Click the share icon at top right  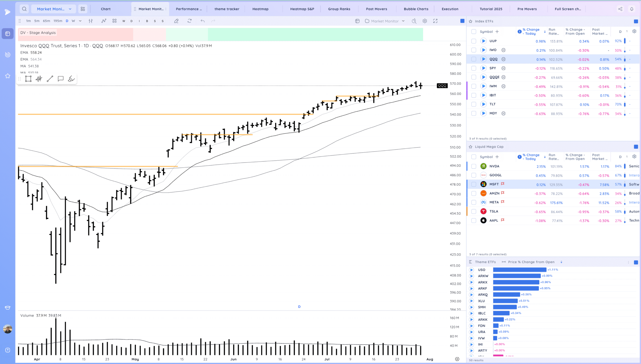pyautogui.click(x=620, y=9)
